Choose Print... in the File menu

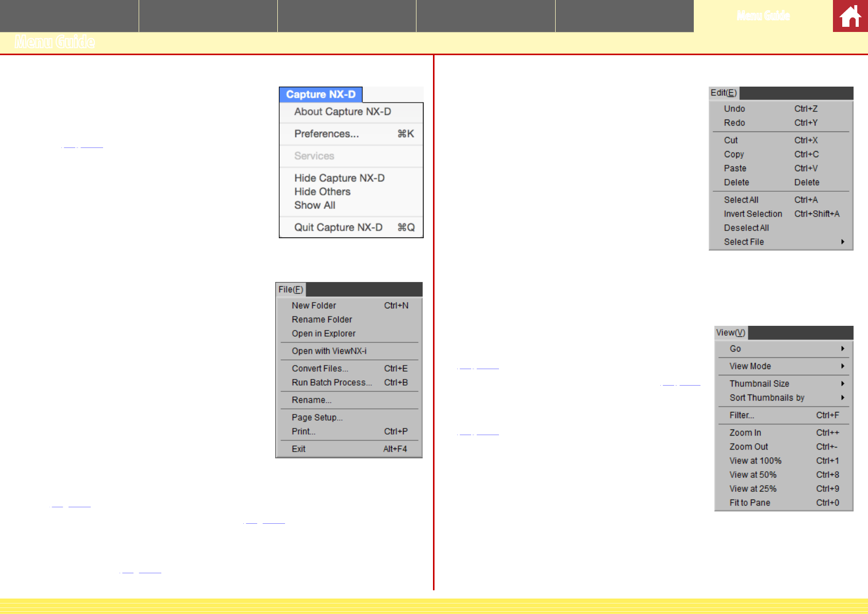point(349,432)
